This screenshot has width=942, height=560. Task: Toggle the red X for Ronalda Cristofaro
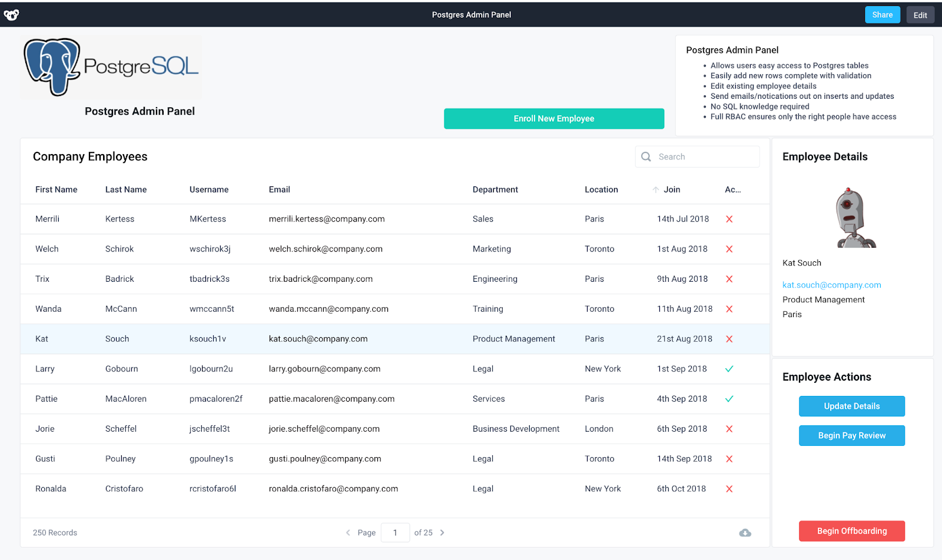pos(729,488)
